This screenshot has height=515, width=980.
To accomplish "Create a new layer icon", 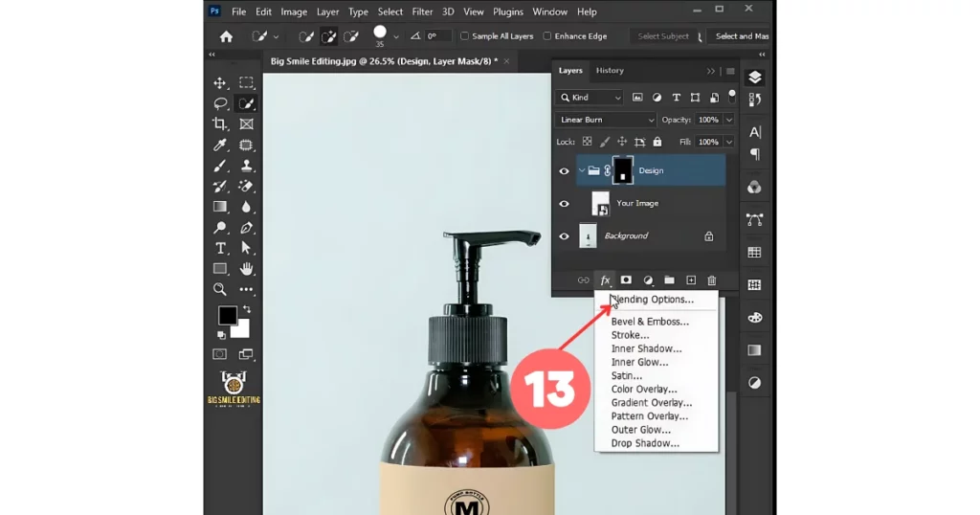I will coord(691,280).
